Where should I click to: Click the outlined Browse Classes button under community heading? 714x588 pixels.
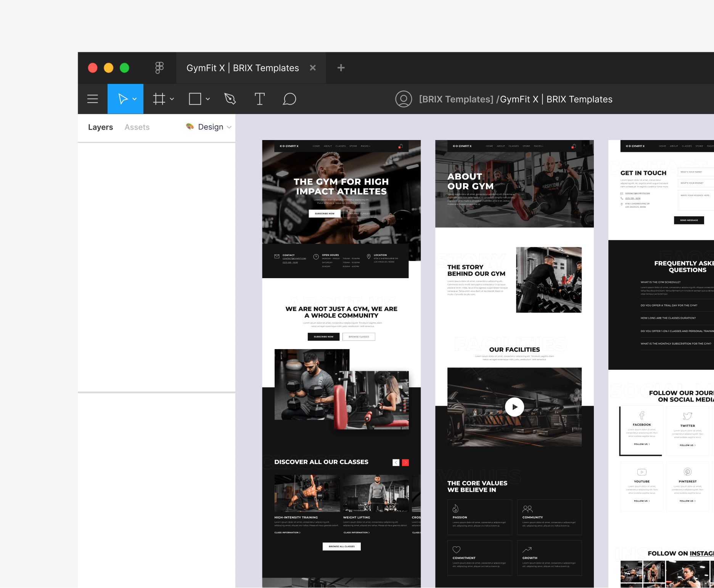359,337
